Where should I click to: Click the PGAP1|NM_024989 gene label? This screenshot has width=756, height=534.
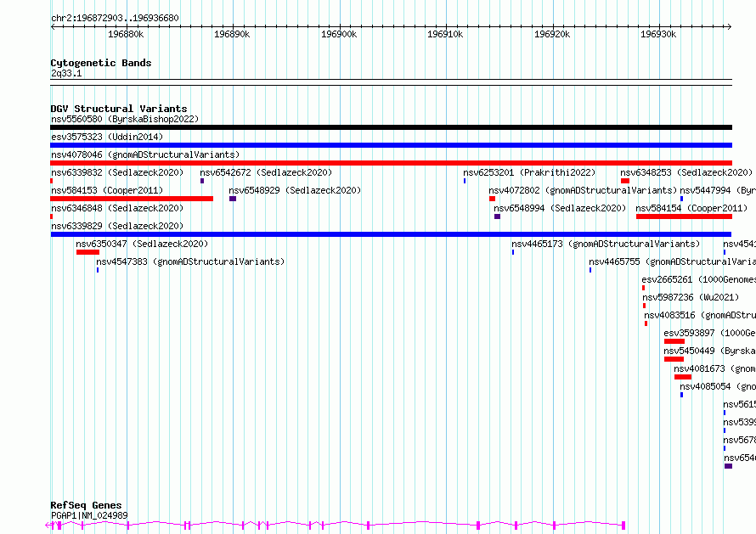pos(89,515)
